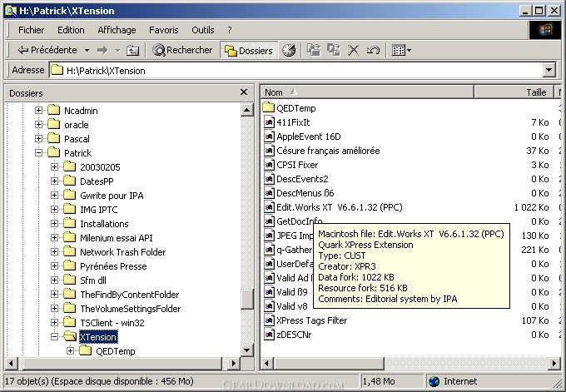The height and width of the screenshot is (392, 566).
Task: Expand the QEDTemp tree node
Action: [70, 351]
